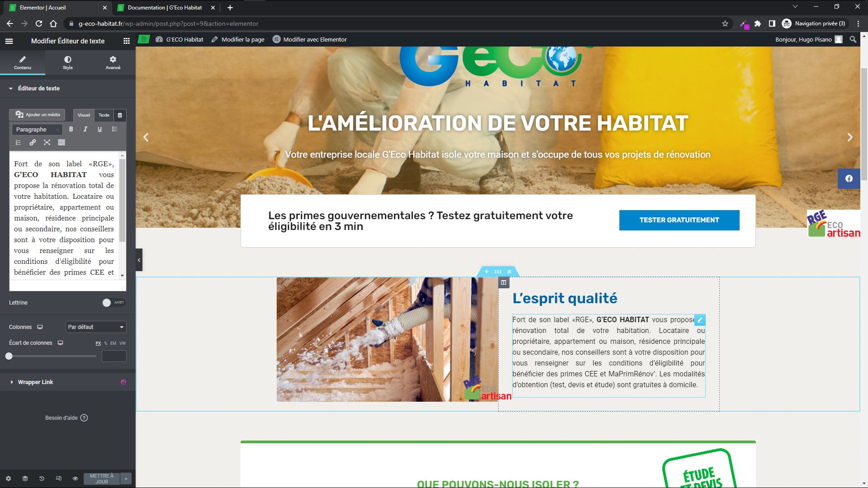Toggle preview changes eye icon
The height and width of the screenshot is (488, 868).
(x=75, y=479)
